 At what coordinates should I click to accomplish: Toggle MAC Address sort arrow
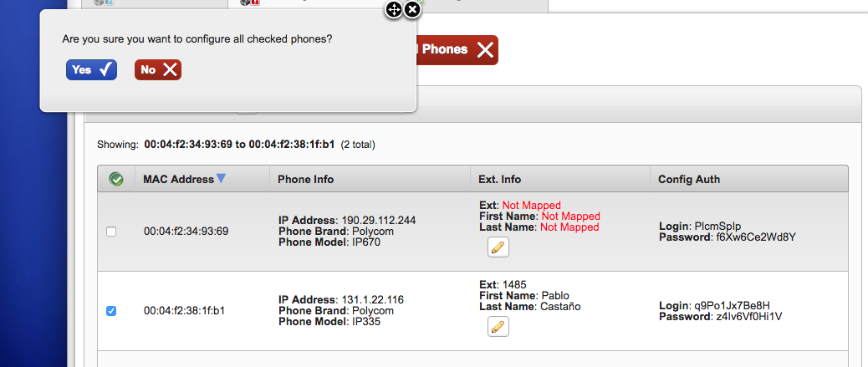221,178
